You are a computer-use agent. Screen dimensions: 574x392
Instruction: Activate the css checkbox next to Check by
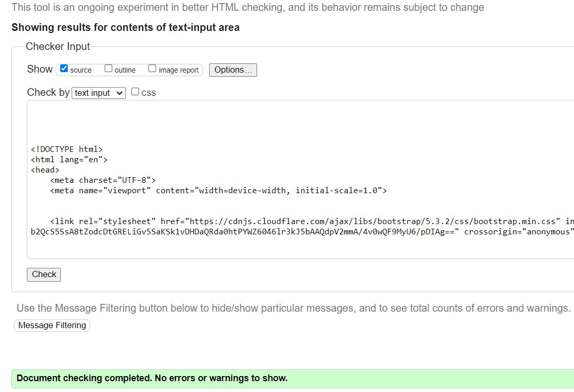(x=134, y=91)
